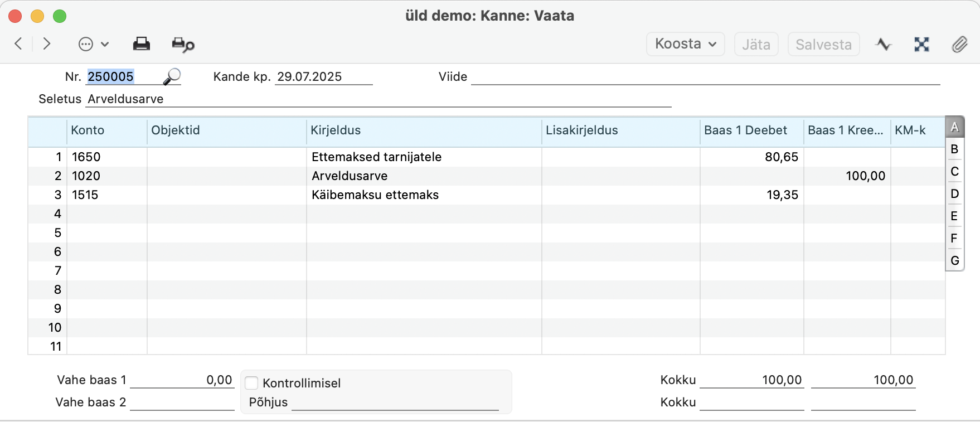Viewport: 980px width, 422px height.
Task: Click the Kande kp. date field
Action: point(324,77)
